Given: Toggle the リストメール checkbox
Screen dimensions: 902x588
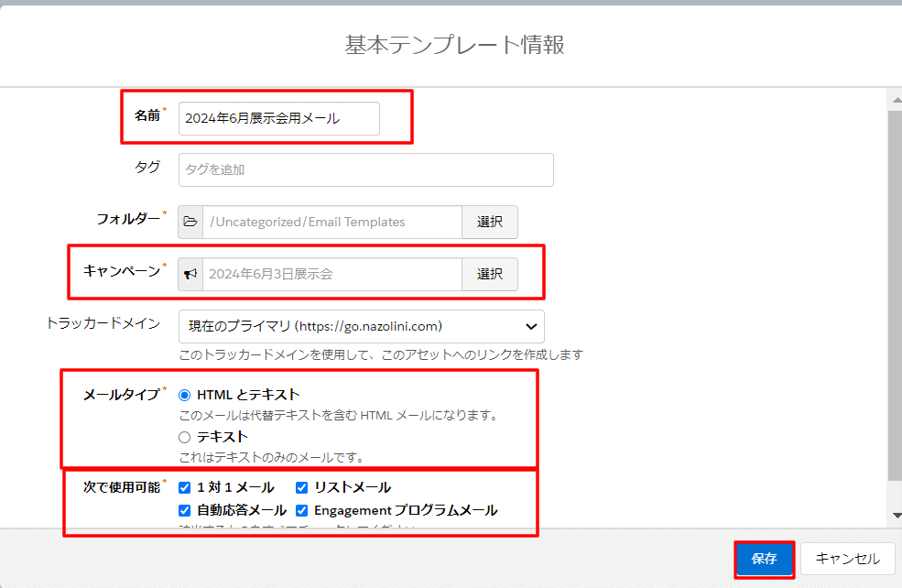Looking at the screenshot, I should pos(302,488).
